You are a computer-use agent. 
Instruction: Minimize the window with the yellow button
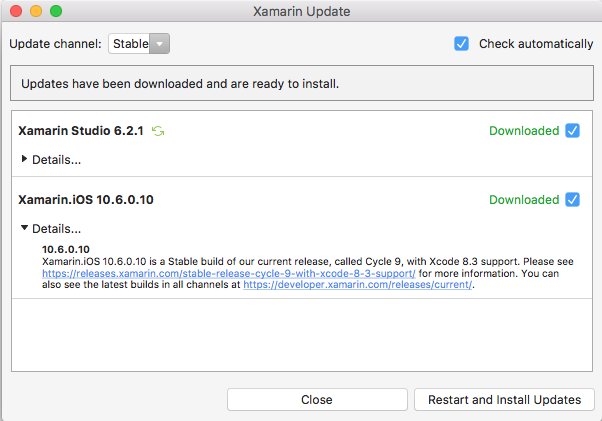36,11
